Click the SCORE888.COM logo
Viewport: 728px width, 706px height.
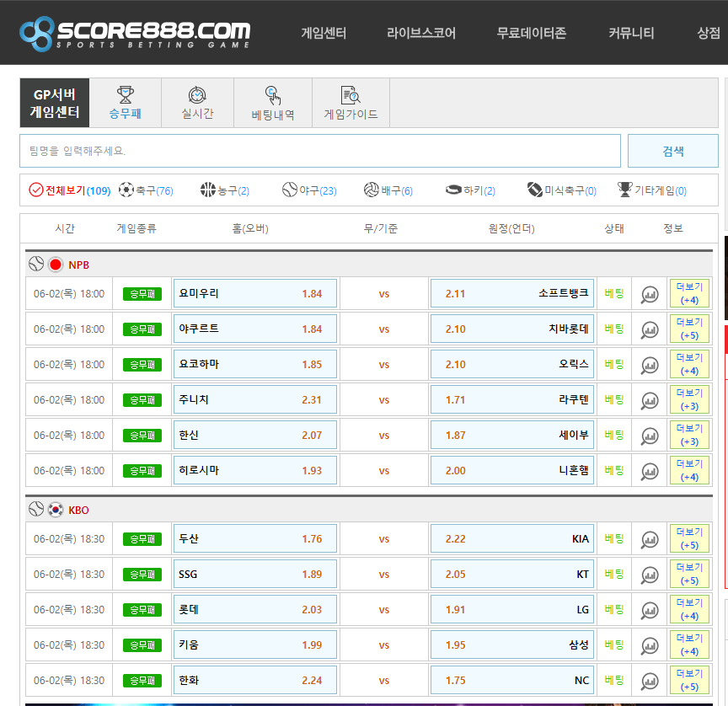[x=135, y=34]
